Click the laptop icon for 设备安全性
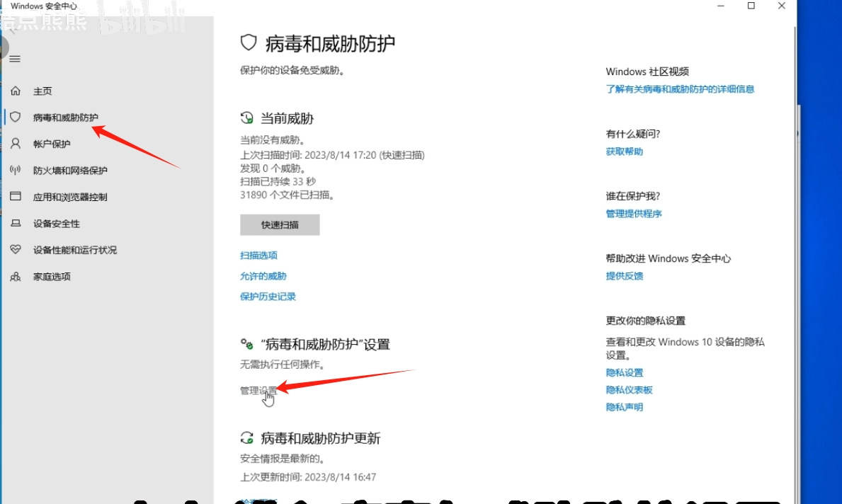Image resolution: width=842 pixels, height=504 pixels. click(16, 223)
